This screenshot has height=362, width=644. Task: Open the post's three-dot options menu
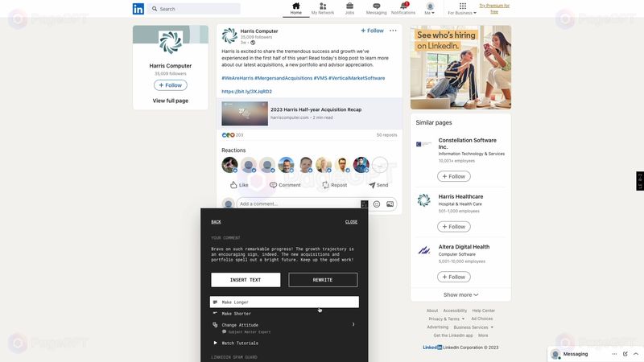tap(393, 31)
